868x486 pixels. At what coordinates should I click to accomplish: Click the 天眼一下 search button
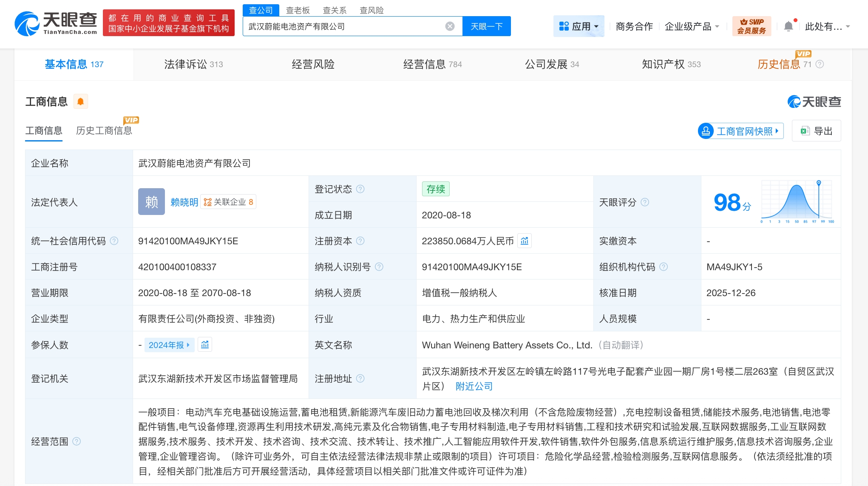[x=486, y=26]
